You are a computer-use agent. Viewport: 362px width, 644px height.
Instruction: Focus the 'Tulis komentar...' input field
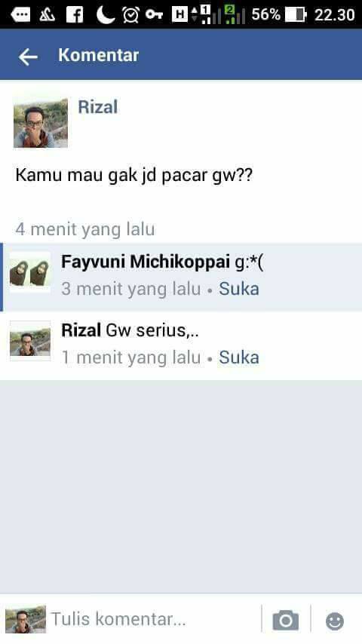coord(154,619)
